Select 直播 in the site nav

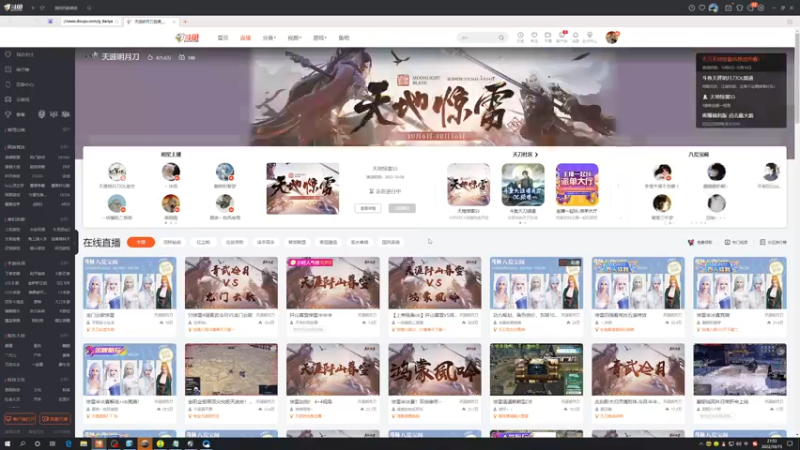click(245, 38)
